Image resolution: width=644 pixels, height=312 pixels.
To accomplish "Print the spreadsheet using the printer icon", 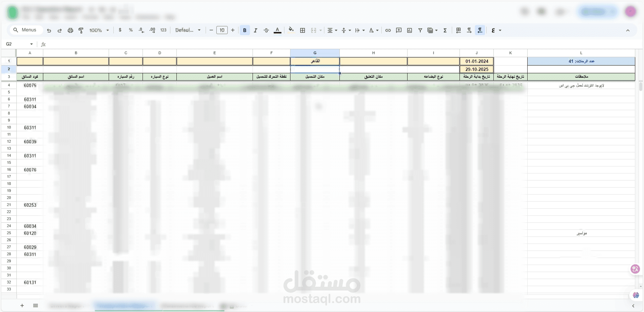I will [70, 30].
